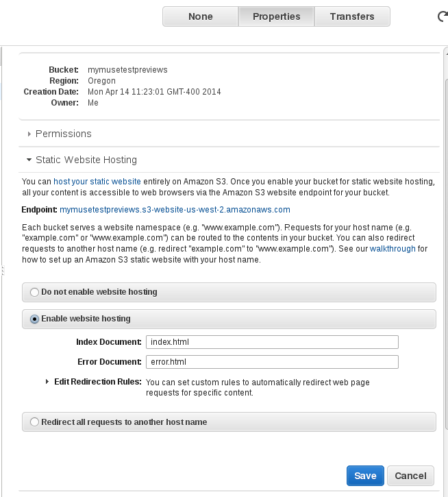This screenshot has height=497, width=448.
Task: Expand Edit Redirection Rules
Action: click(x=47, y=381)
